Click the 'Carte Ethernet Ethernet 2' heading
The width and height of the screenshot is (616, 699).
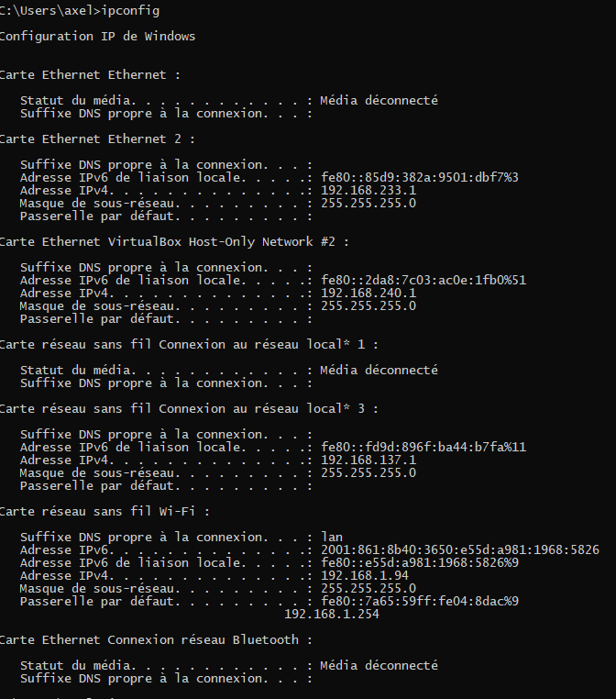point(97,139)
